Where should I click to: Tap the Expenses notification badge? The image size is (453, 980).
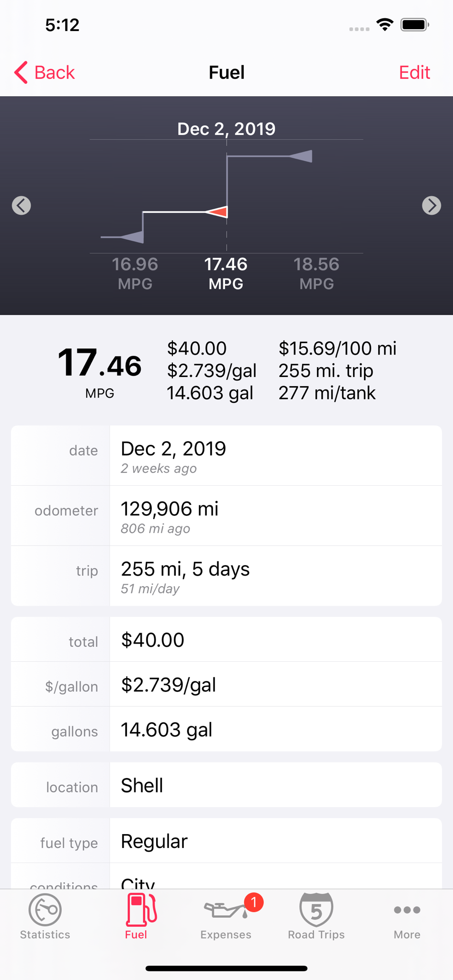[x=254, y=902]
